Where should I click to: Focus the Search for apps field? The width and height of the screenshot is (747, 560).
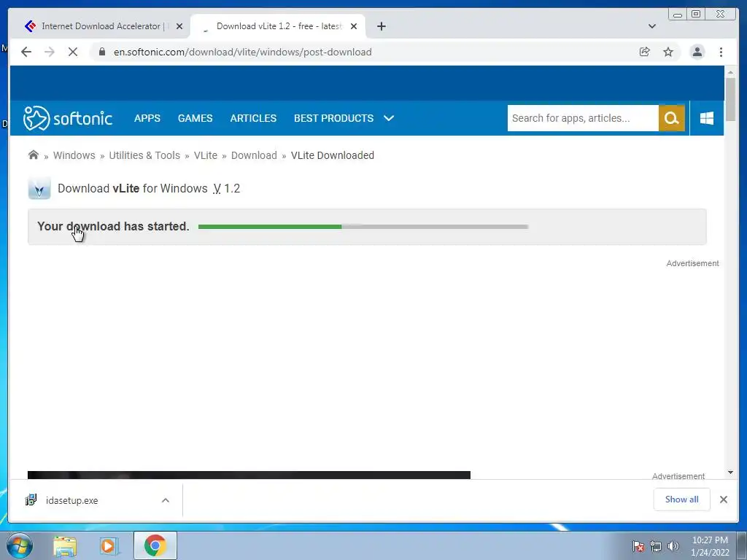click(583, 118)
